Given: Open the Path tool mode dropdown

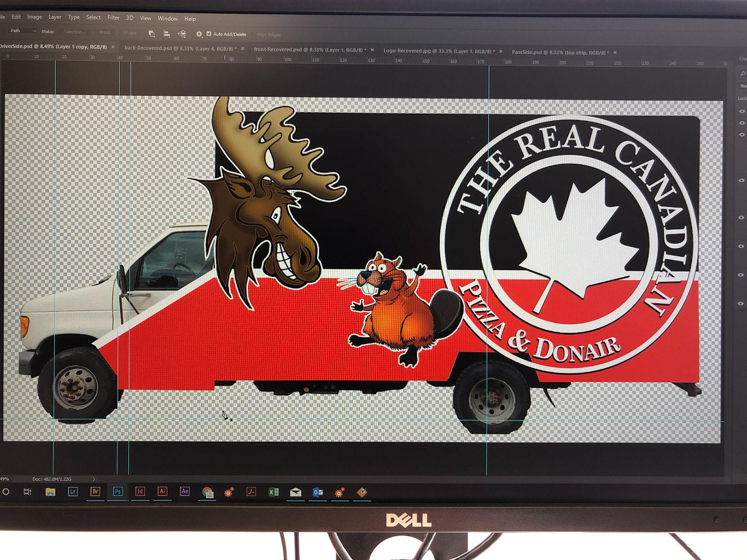Looking at the screenshot, I should tap(23, 31).
